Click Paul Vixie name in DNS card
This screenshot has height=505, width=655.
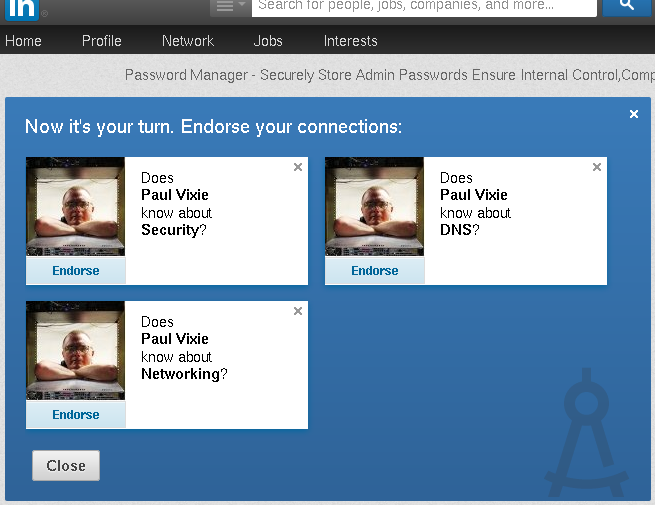coord(474,195)
